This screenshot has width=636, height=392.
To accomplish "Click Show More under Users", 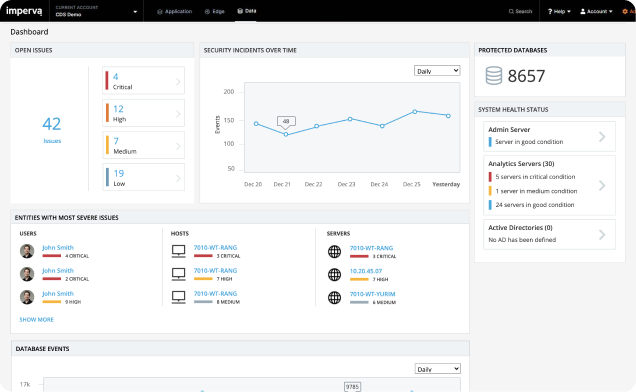I will (x=37, y=320).
